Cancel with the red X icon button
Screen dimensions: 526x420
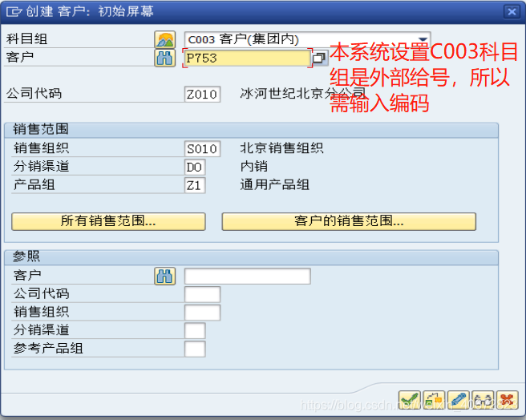508,401
